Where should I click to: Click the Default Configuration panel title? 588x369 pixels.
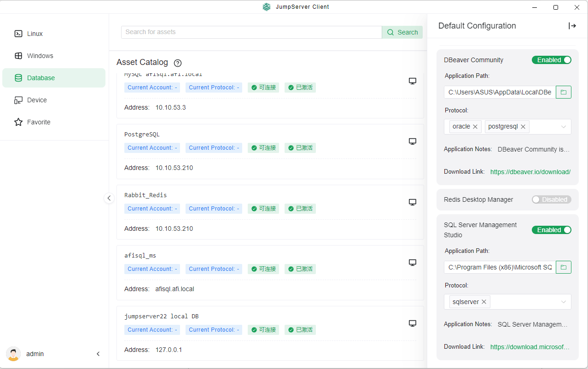pos(477,26)
